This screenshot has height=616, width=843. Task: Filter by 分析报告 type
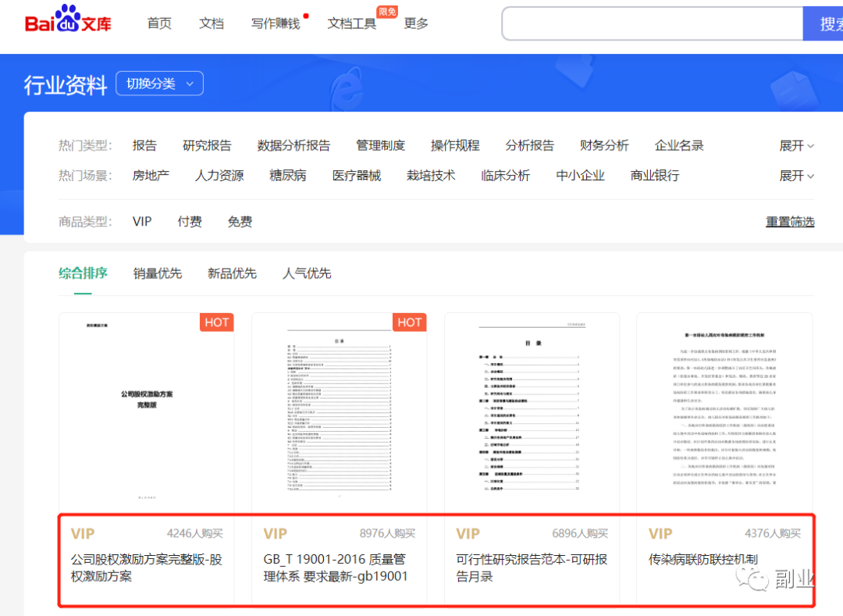click(529, 146)
